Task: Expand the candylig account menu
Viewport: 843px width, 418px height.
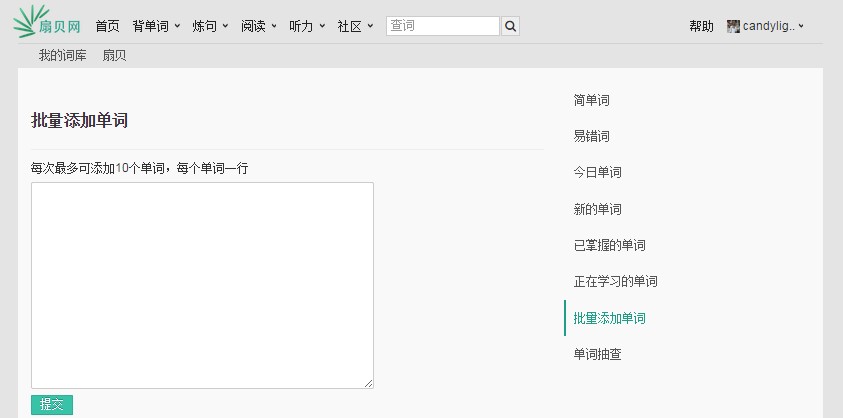Action: (773, 26)
